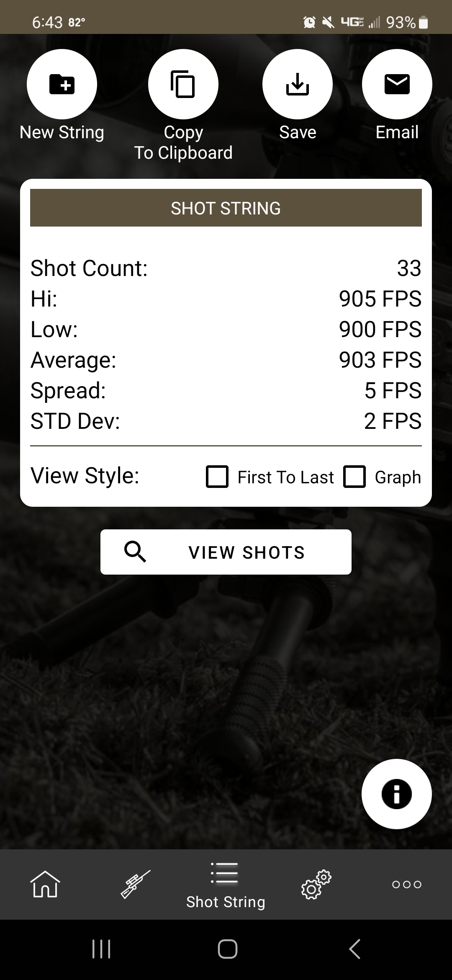Enable First To Last checkbox
This screenshot has width=452, height=980.
[217, 477]
